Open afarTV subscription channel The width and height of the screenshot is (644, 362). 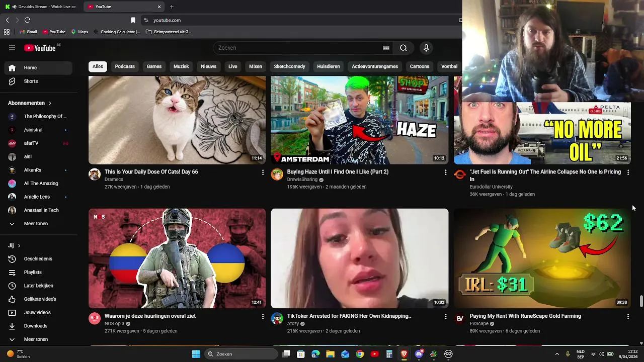pos(38,143)
